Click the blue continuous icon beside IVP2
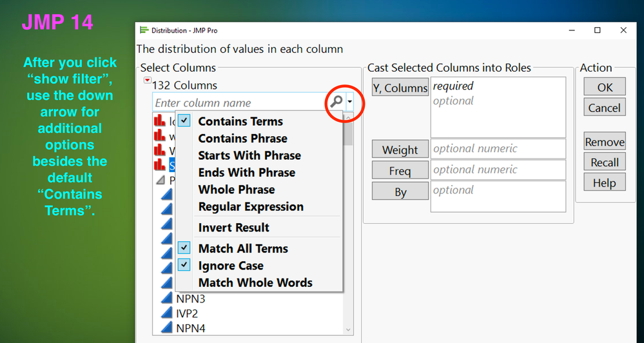 click(x=166, y=313)
